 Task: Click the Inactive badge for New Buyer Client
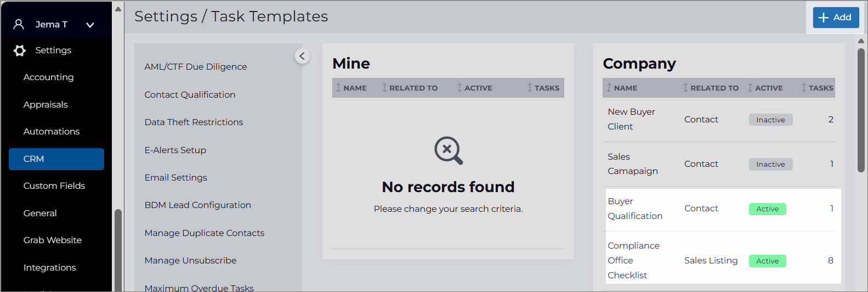point(771,120)
